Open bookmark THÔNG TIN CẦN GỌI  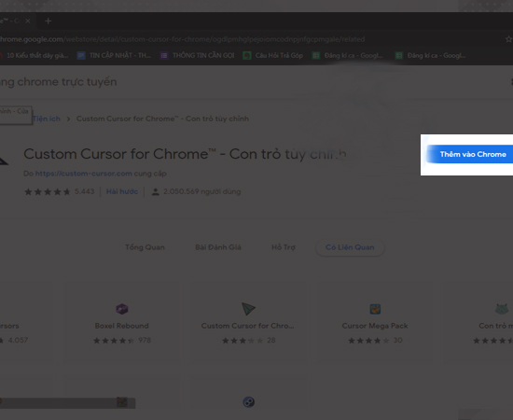198,55
